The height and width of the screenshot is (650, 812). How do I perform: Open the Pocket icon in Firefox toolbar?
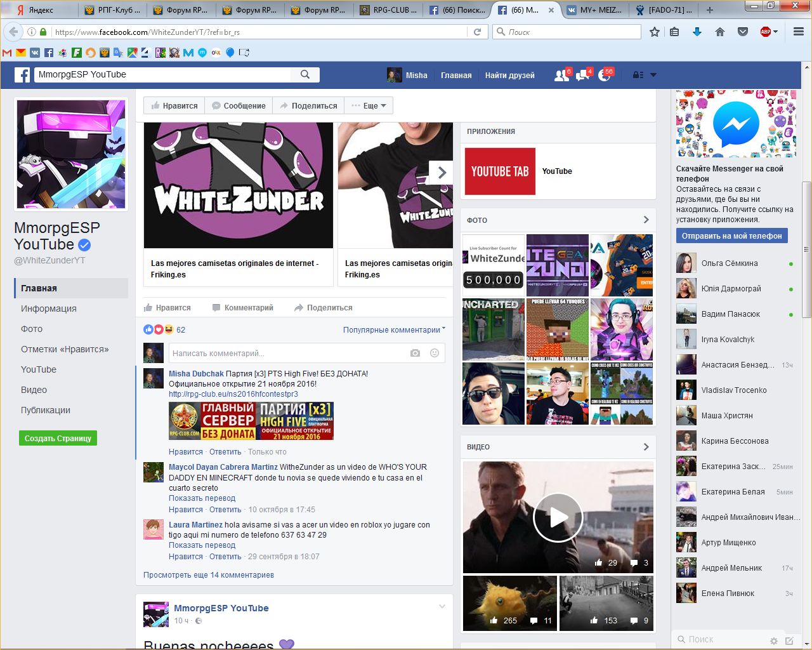(743, 32)
